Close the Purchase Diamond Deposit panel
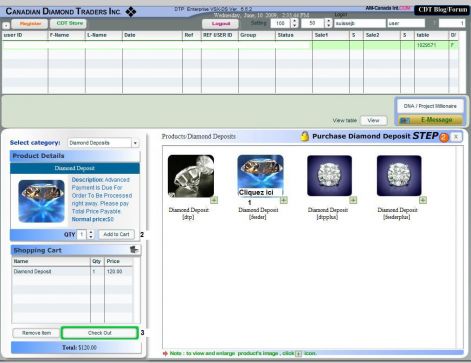Screen dimensions: 471x363 coord(456,137)
